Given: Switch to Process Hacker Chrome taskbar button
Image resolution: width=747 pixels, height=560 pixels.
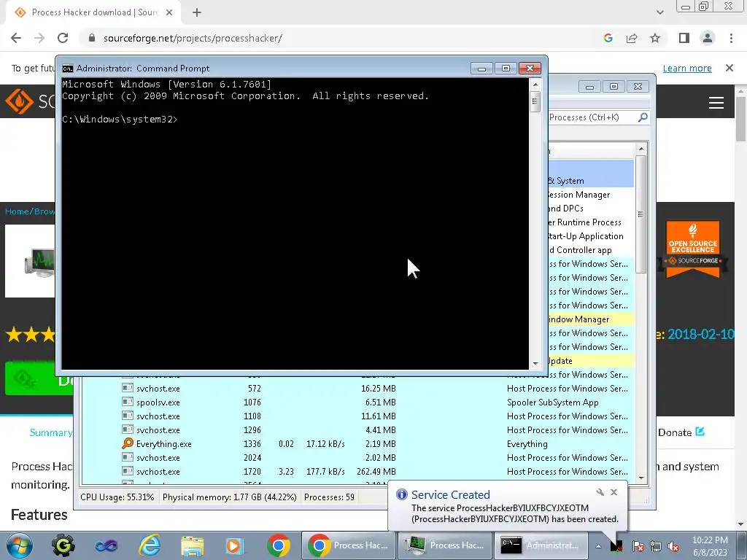Looking at the screenshot, I should click(349, 545).
